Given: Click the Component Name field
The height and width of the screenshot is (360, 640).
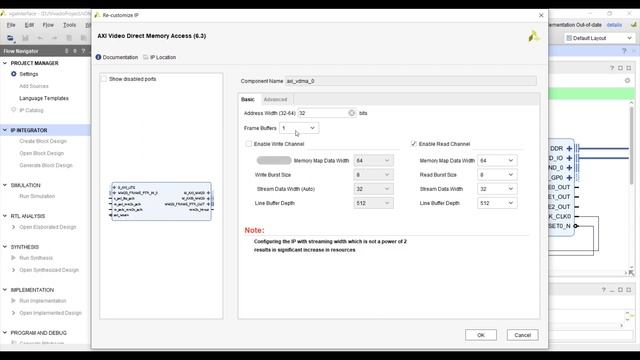Looking at the screenshot, I should coord(411,81).
